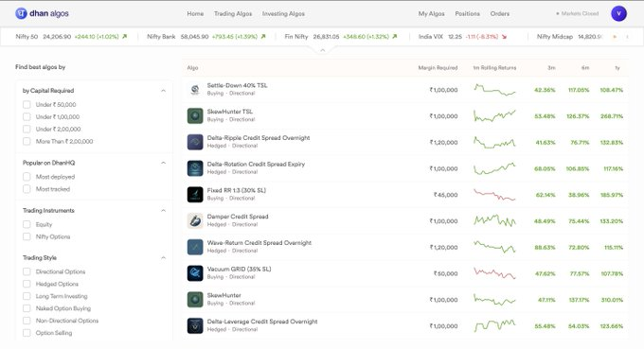Select Option Selling checkbox

pyautogui.click(x=27, y=333)
